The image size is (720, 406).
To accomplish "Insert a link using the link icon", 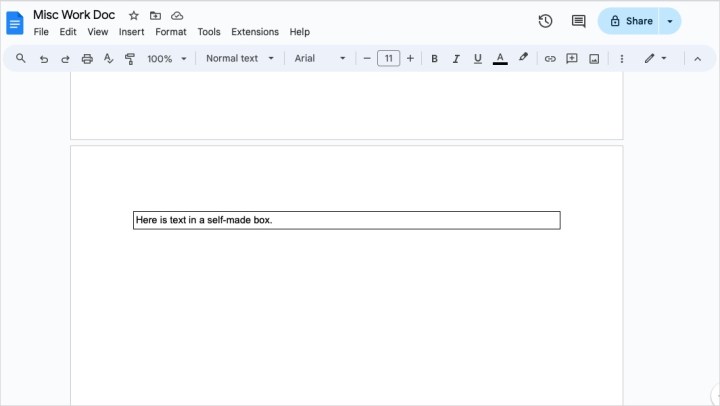I will coord(549,59).
